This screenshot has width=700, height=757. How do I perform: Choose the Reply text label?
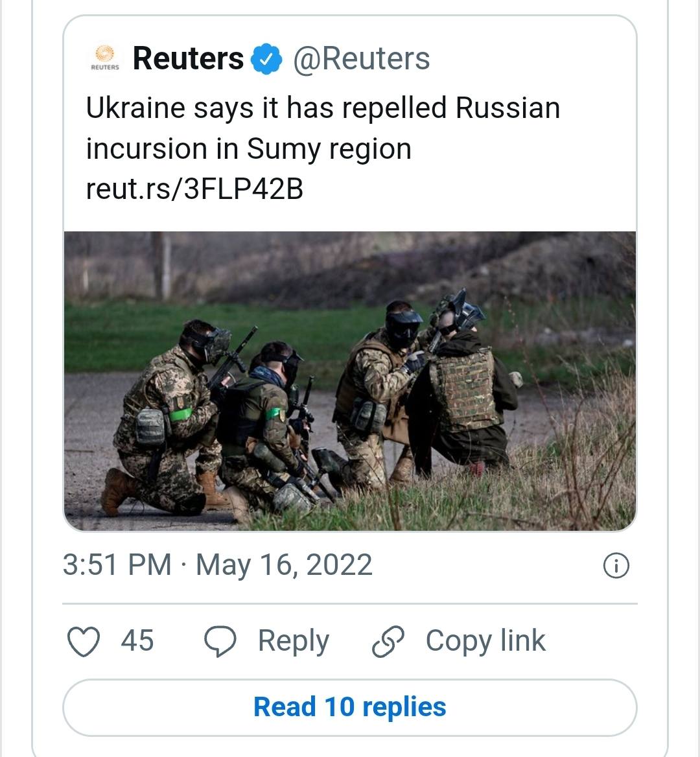(294, 642)
